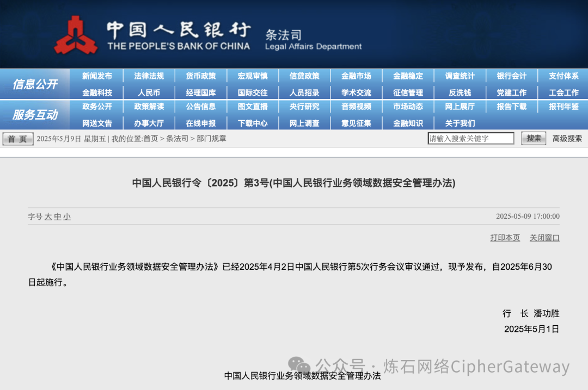Set font size to 中
The height and width of the screenshot is (390, 588).
[57, 216]
